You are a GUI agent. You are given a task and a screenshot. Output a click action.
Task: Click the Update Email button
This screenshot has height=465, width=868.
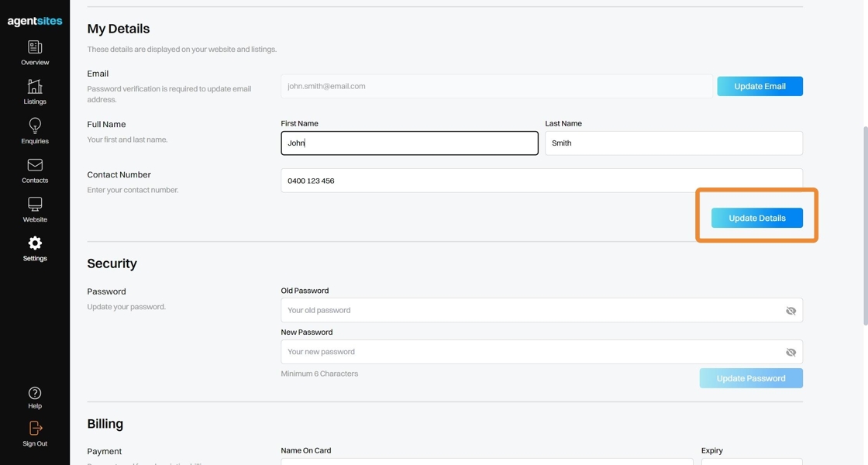(x=759, y=86)
